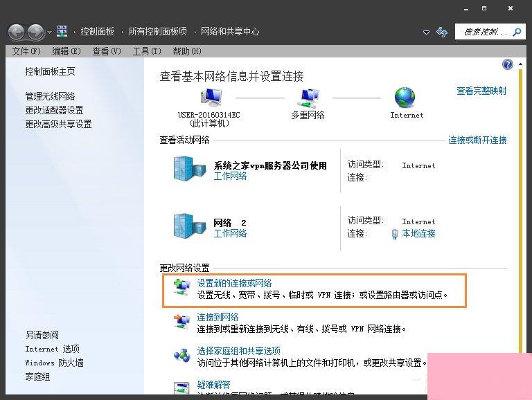The height and width of the screenshot is (400, 532).
Task: Open 查看完整映射 link
Action: click(481, 91)
